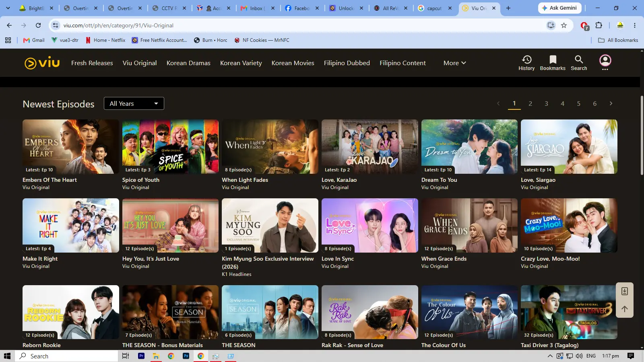This screenshot has height=362, width=644.
Task: Show hidden system tray icons
Action: coord(550,356)
